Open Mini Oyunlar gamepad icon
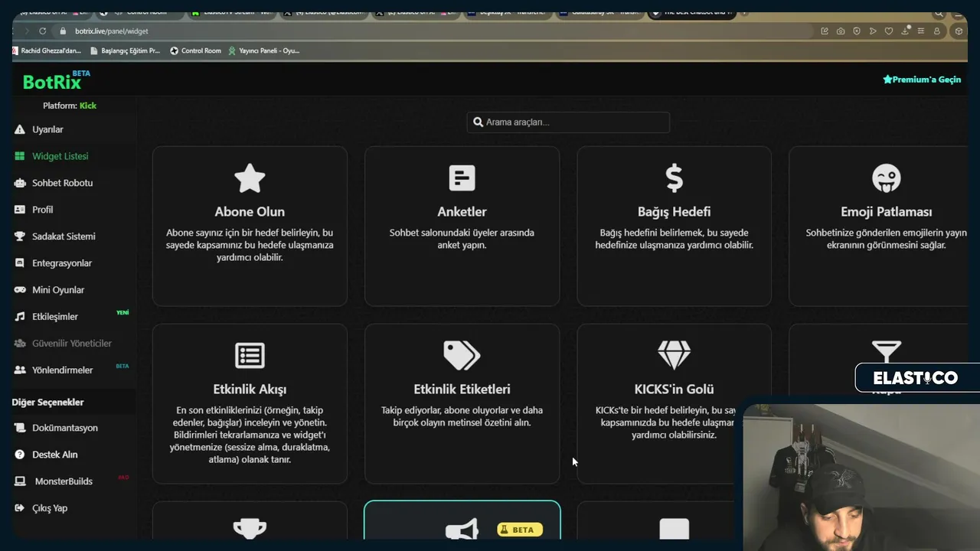 pos(20,290)
